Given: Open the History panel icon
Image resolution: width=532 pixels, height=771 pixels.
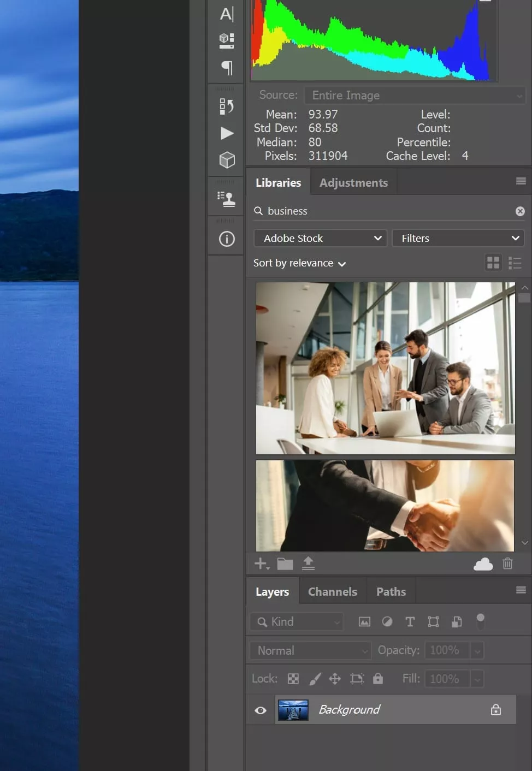Looking at the screenshot, I should [x=227, y=106].
